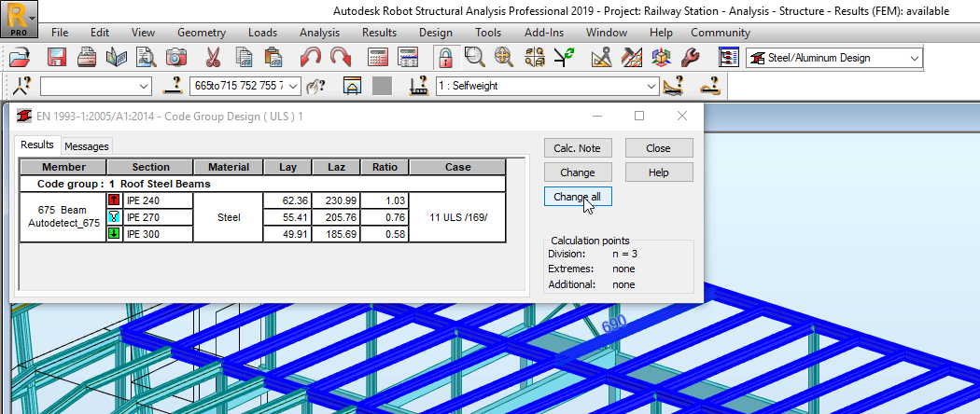This screenshot has width=980, height=414.
Task: Click the load case selection question-mark icon
Action: [x=419, y=86]
